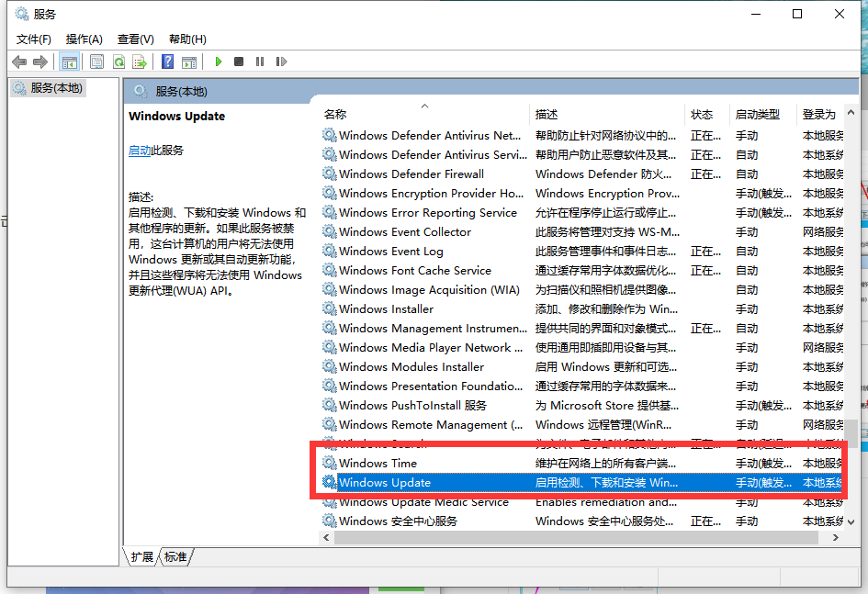The width and height of the screenshot is (868, 594).
Task: Sort by the 名称 column header
Action: point(424,115)
